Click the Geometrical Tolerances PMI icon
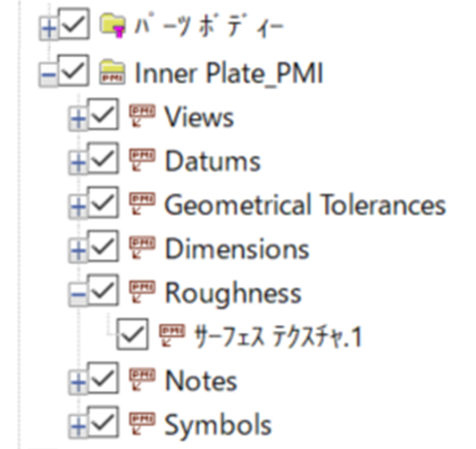 (x=142, y=204)
